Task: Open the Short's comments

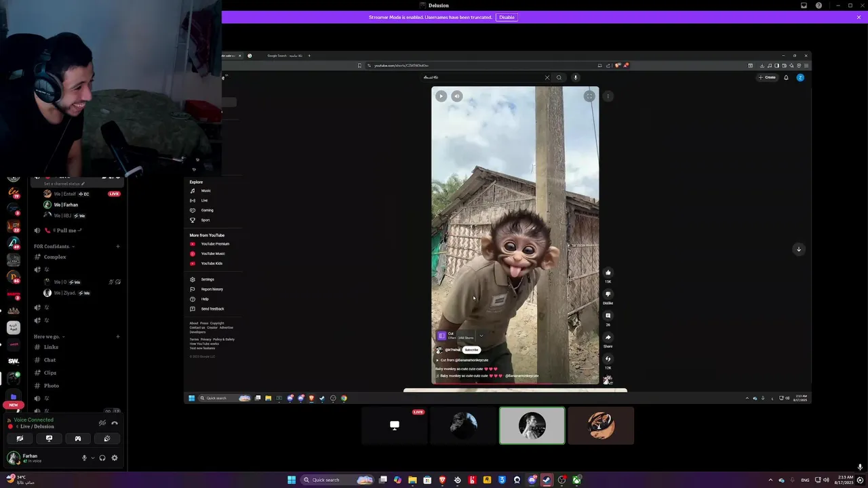Action: point(608,316)
